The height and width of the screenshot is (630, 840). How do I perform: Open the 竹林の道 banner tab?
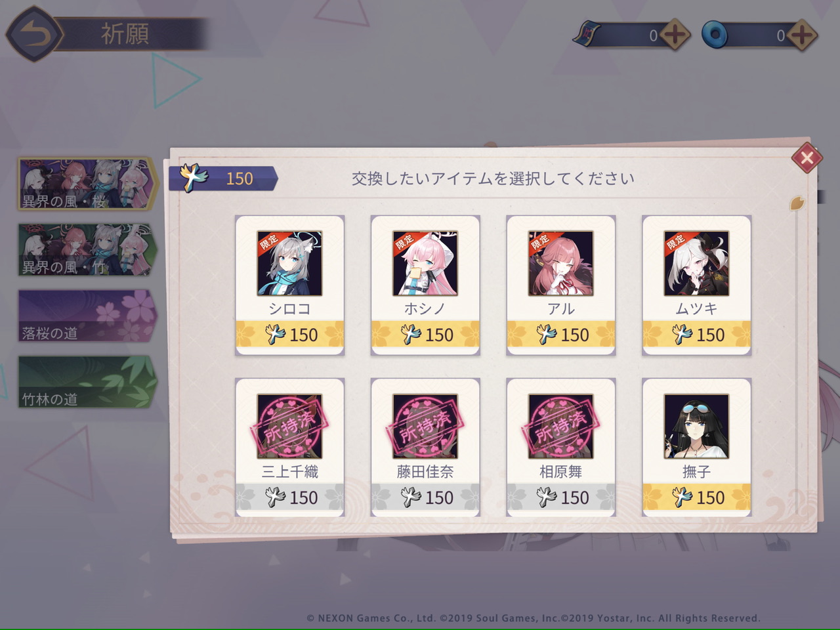[87, 382]
